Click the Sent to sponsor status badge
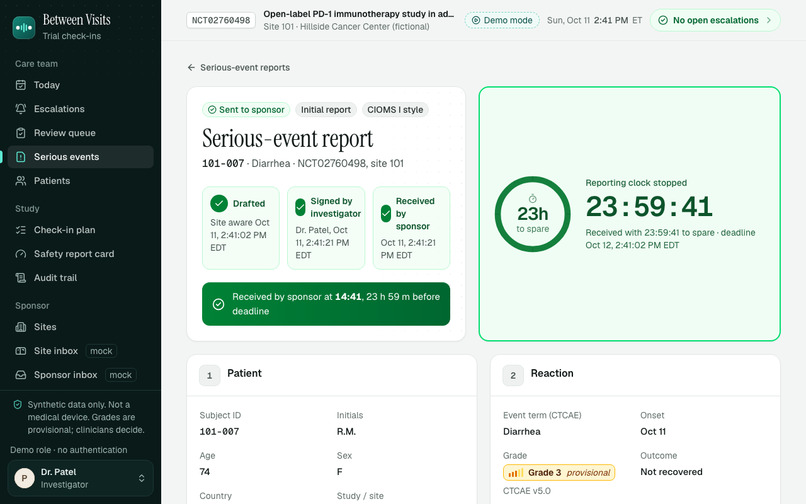 tap(246, 110)
